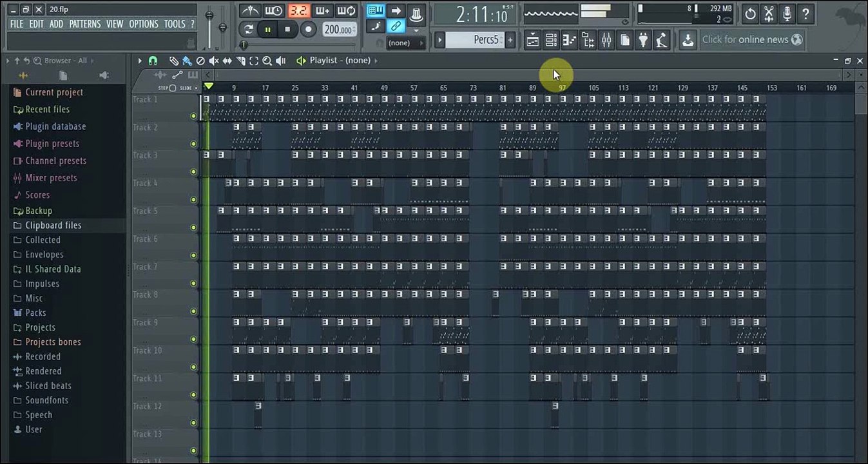
Task: Click the one-click recording microphone icon
Action: click(787, 14)
